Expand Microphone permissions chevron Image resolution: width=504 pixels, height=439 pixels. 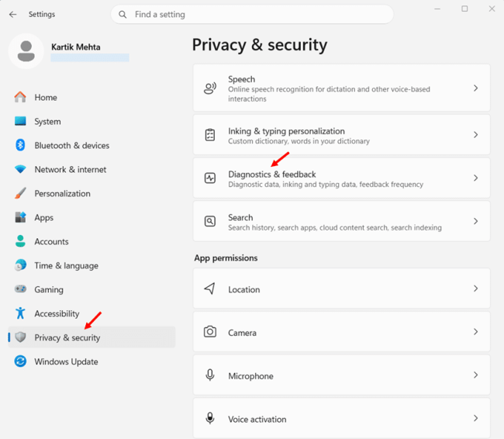coord(476,375)
